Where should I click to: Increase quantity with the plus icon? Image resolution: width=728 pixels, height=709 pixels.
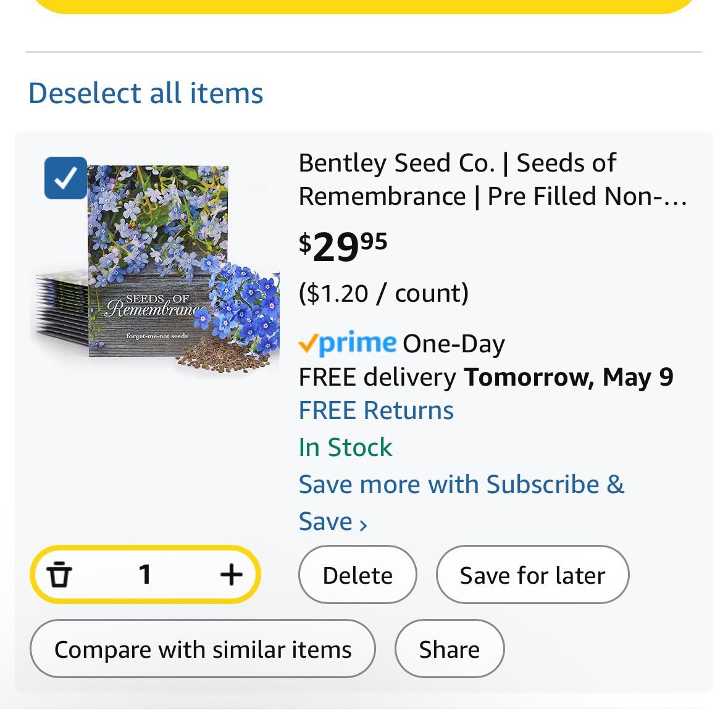(231, 574)
